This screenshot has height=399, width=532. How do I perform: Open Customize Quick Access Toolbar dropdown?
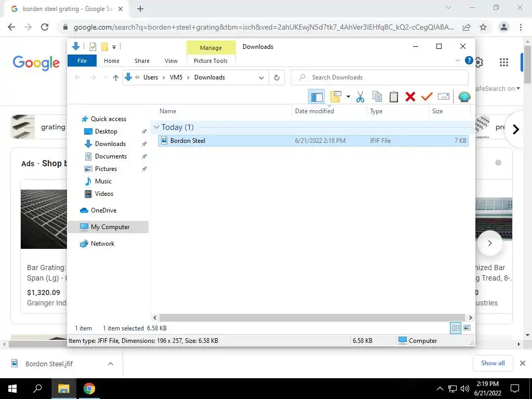click(x=114, y=47)
